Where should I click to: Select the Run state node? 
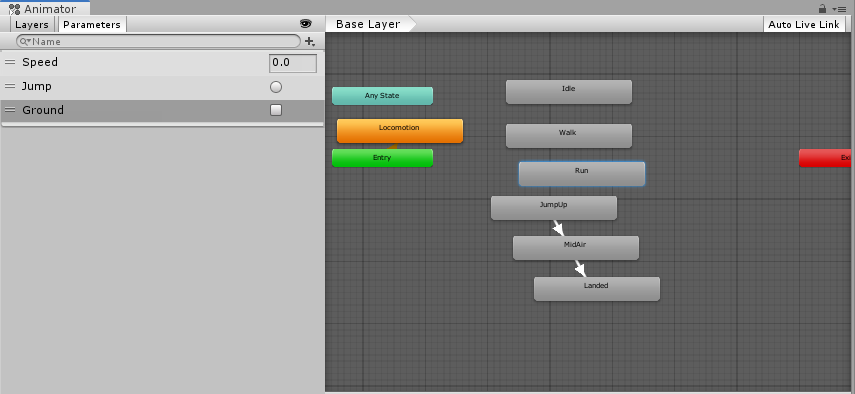pyautogui.click(x=582, y=174)
